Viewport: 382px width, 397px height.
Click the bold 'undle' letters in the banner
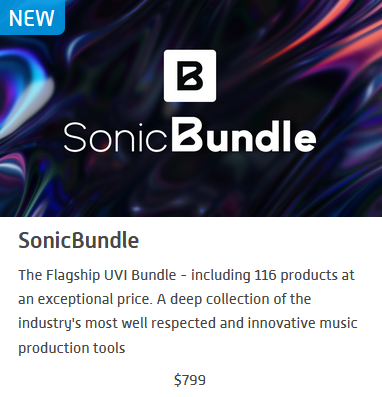(260, 135)
